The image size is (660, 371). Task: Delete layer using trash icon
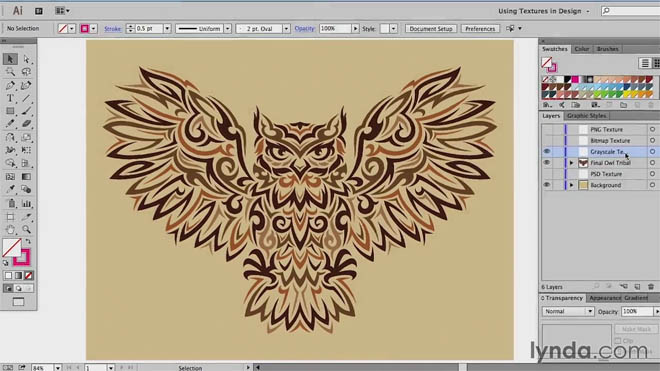[651, 287]
